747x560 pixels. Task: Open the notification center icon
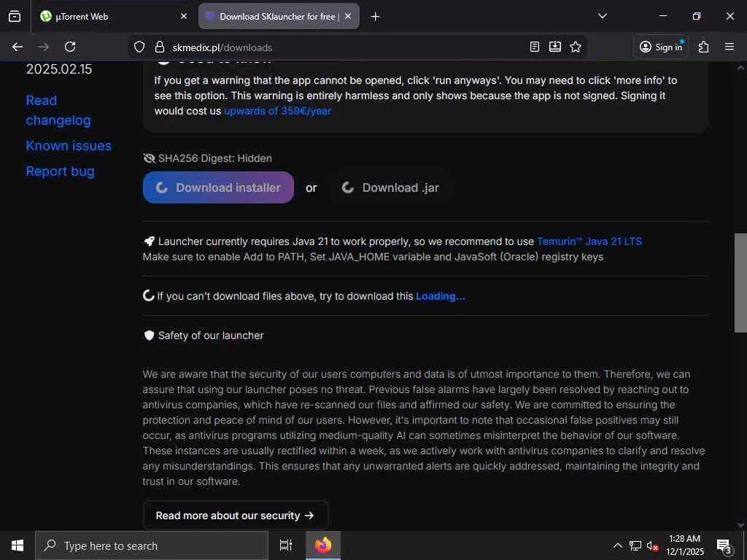click(724, 545)
